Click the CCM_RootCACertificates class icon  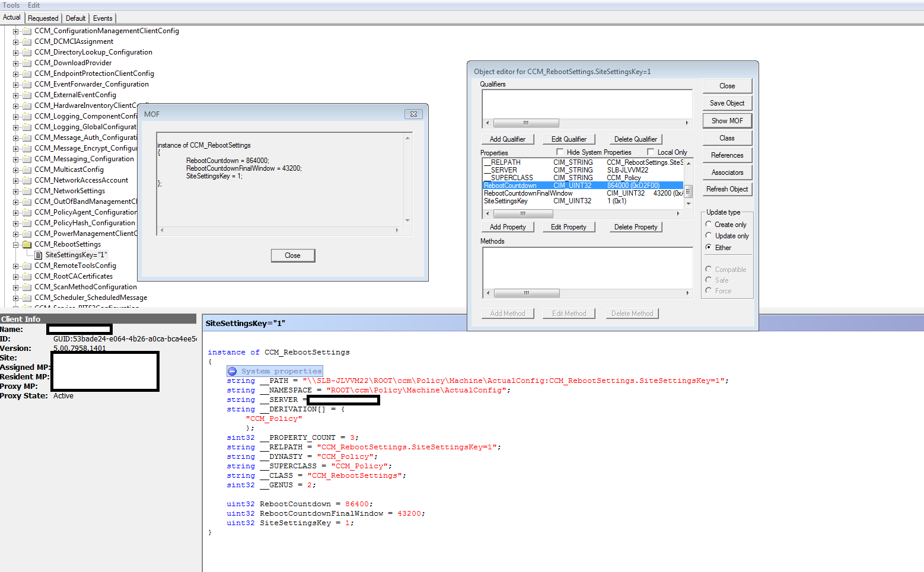click(26, 276)
